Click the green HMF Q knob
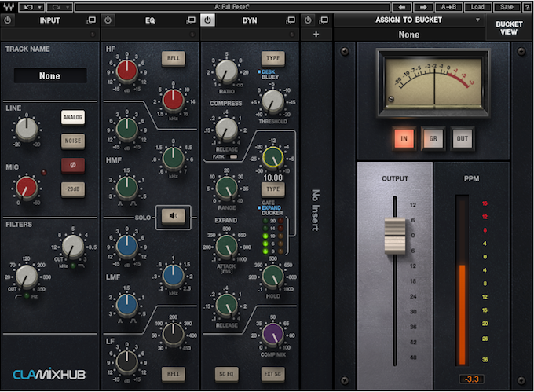This screenshot has height=392, width=534. click(x=126, y=188)
